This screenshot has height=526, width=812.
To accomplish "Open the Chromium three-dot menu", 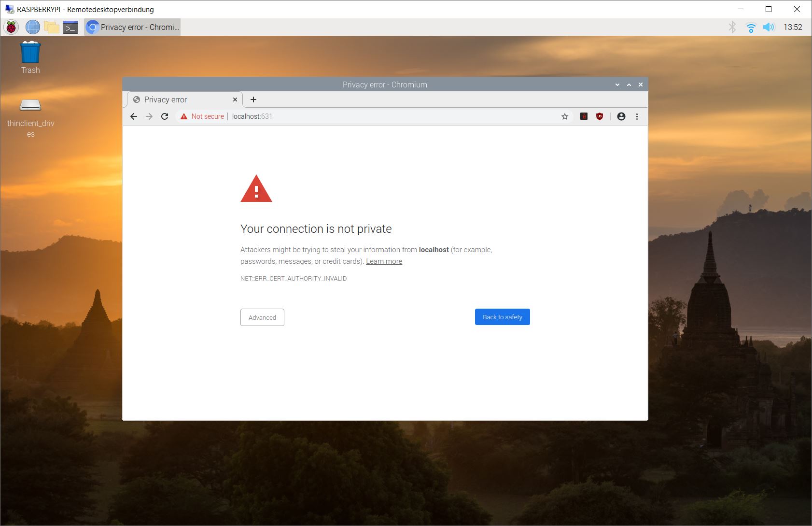I will 637,116.
